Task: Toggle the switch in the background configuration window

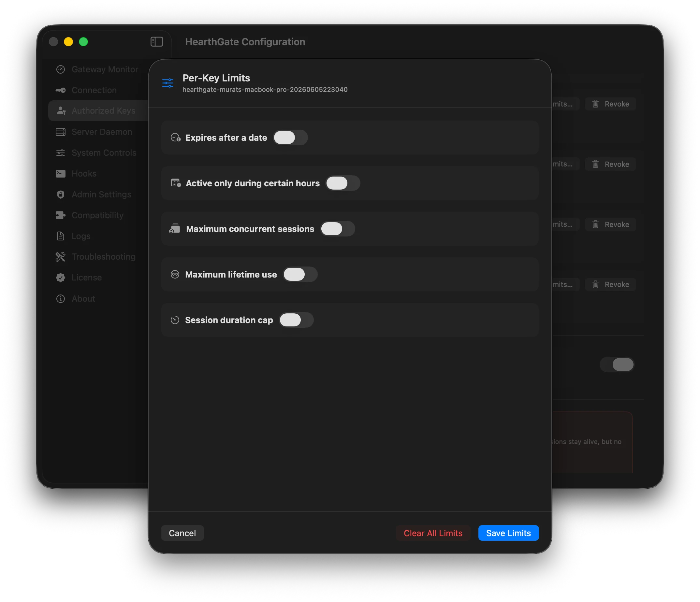Action: tap(617, 365)
